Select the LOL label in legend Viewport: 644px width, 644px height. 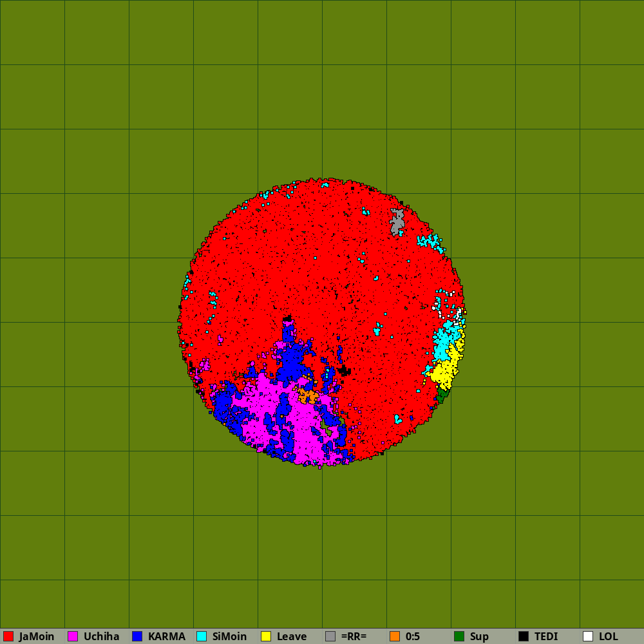coord(609,636)
